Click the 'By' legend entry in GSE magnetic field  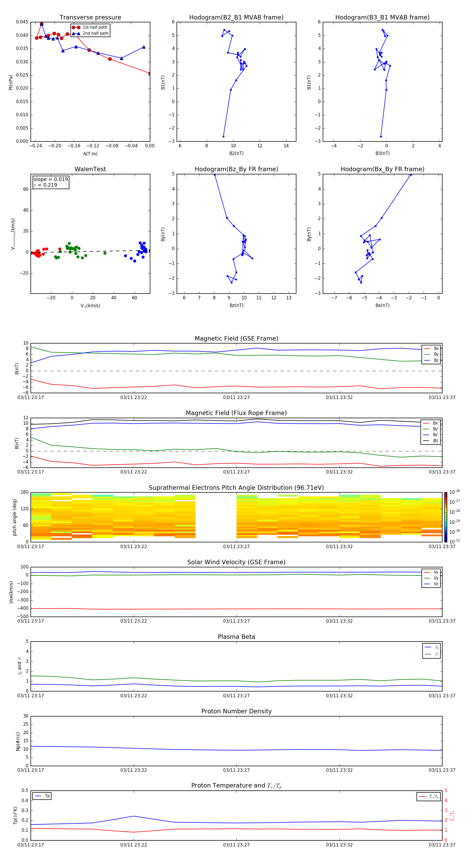[x=431, y=354]
